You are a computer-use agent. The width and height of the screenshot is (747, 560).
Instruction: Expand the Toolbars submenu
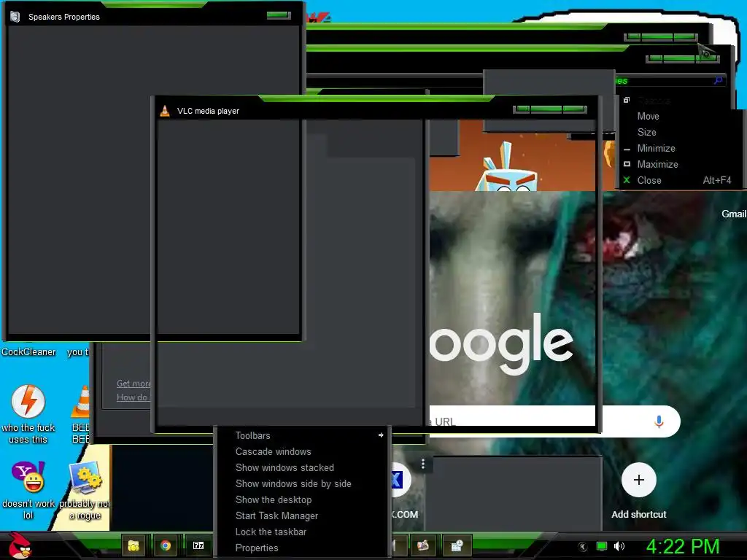coord(303,436)
